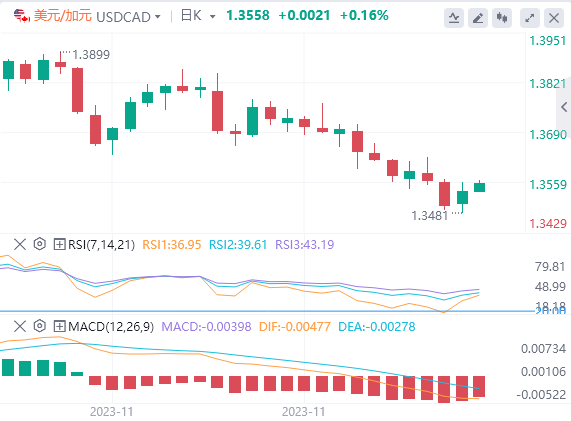Click the 1.3690 price axis label
This screenshot has height=421, width=571.
[548, 135]
